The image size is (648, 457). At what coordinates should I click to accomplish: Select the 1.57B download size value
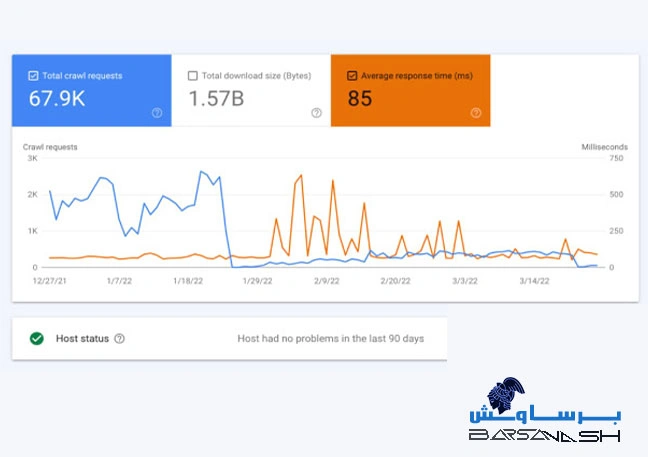[214, 98]
